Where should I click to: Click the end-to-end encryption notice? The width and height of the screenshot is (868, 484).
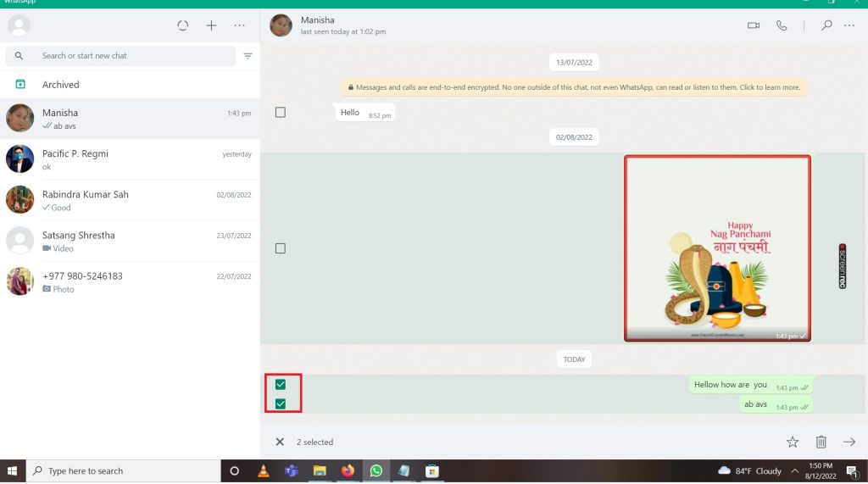click(574, 87)
